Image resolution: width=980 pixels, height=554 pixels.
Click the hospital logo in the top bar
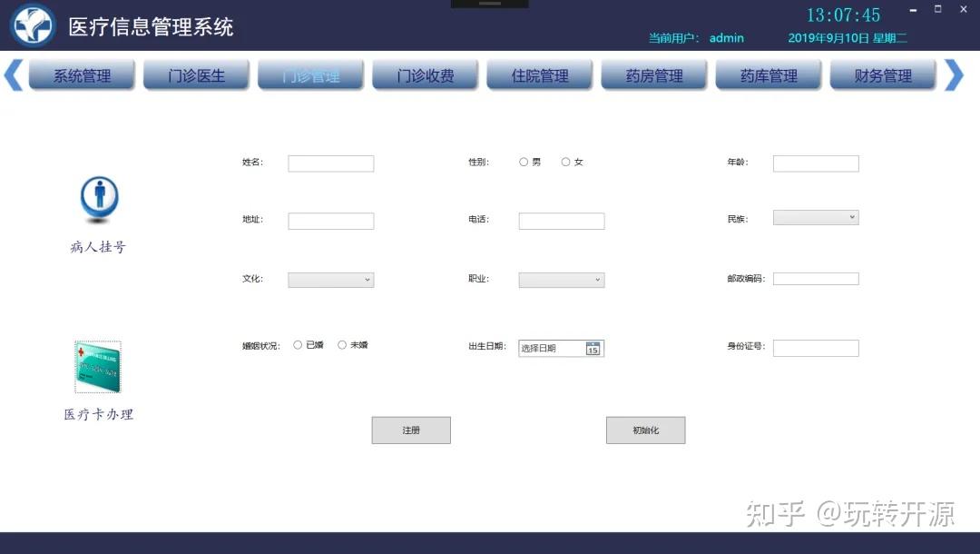[33, 25]
